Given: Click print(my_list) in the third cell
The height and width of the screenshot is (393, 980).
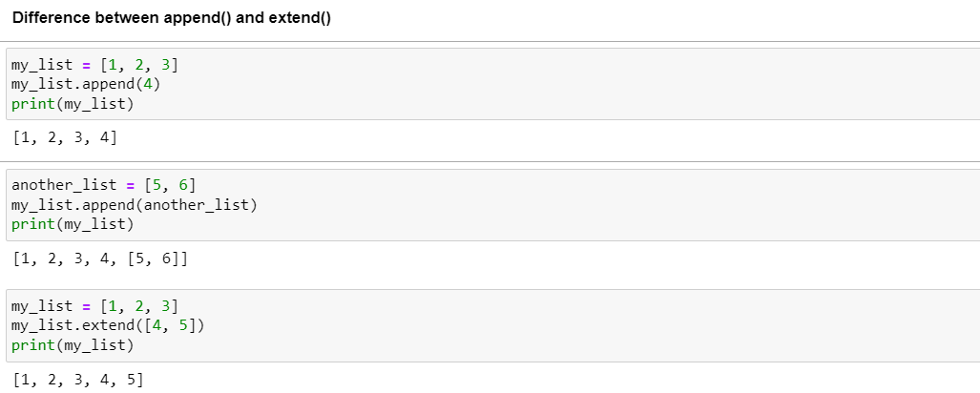Looking at the screenshot, I should tap(73, 345).
